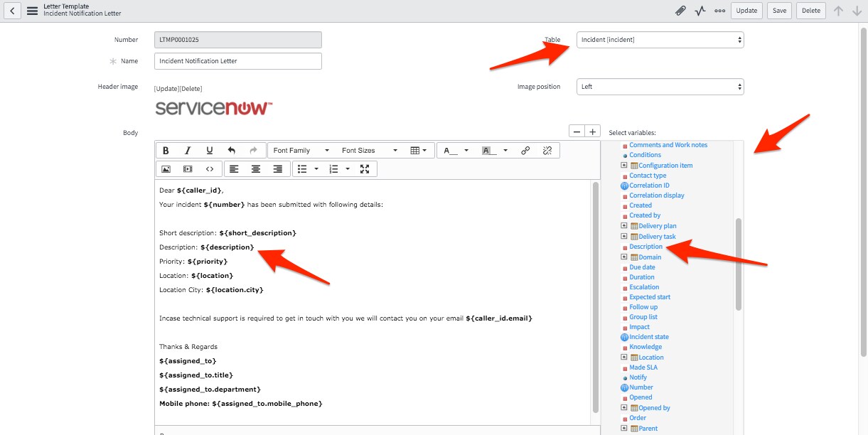This screenshot has width=868, height=435.
Task: Select the Incident state variable
Action: (x=649, y=337)
